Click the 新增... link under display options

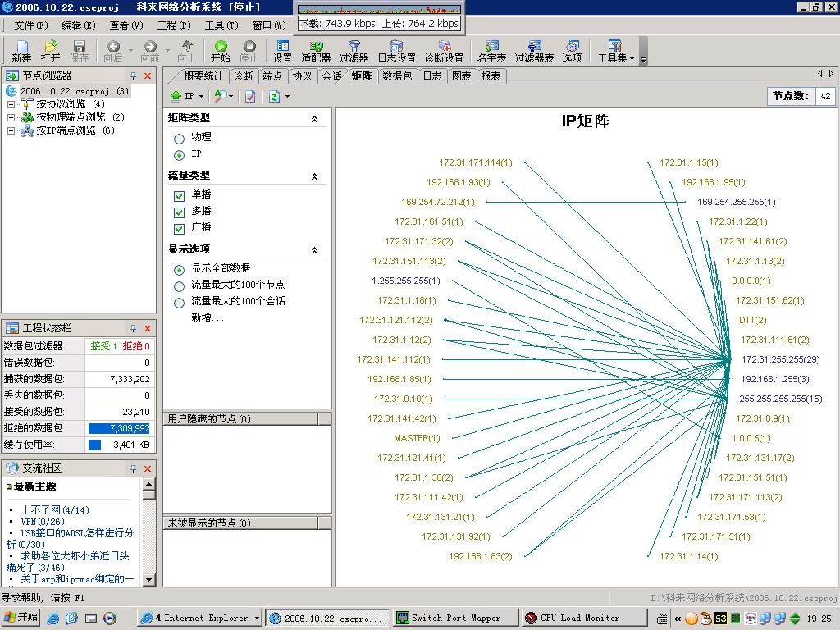(207, 317)
